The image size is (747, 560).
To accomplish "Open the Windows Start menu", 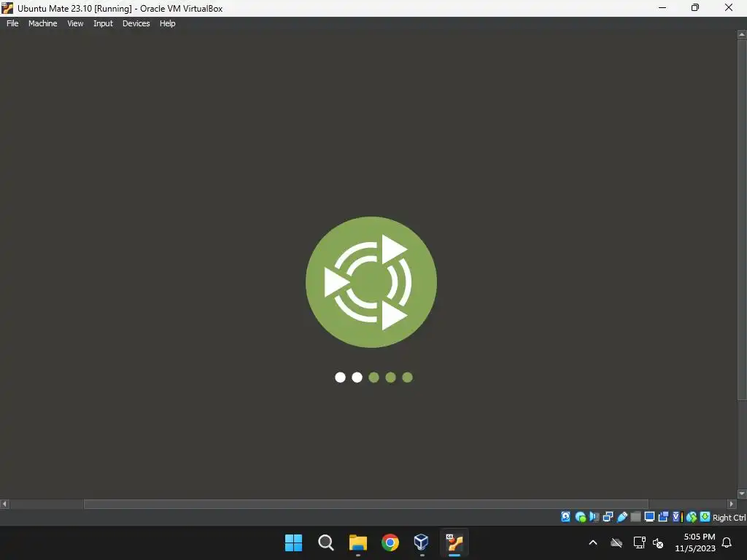I will (293, 542).
